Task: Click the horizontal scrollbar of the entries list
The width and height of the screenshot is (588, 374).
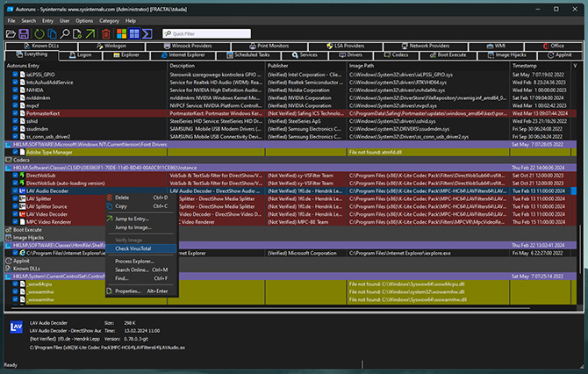Action: point(271,308)
